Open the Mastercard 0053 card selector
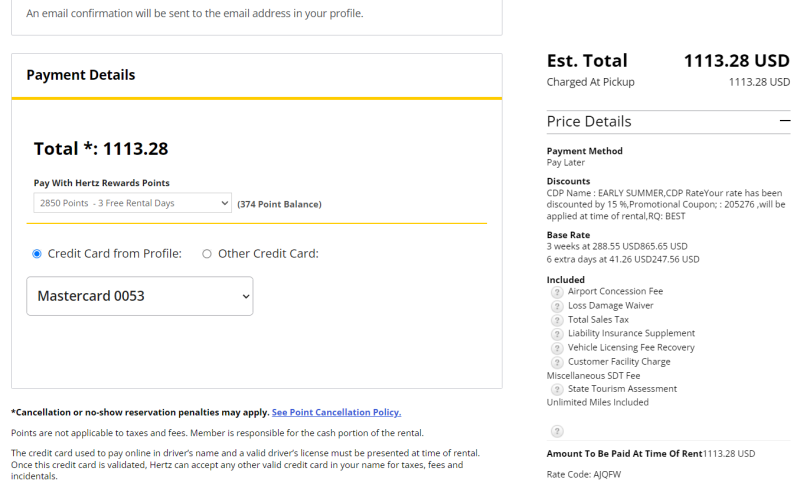 139,296
